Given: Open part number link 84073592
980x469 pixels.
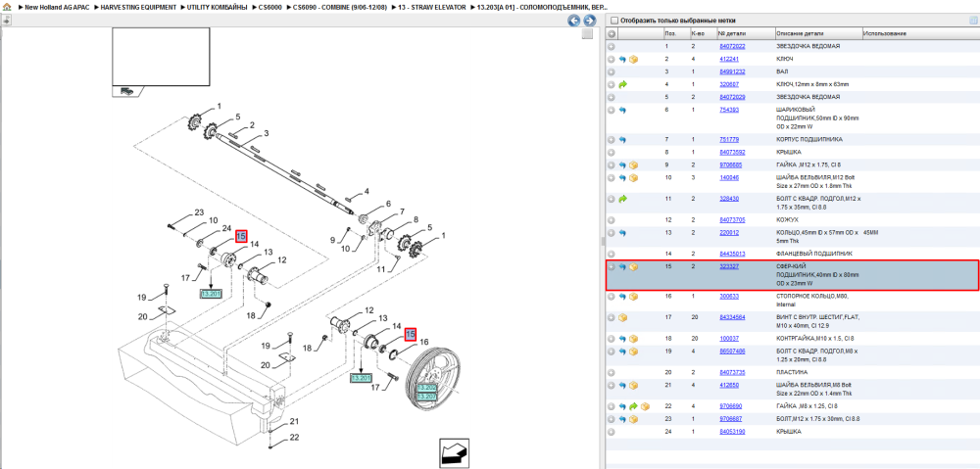Looking at the screenshot, I should tap(732, 152).
